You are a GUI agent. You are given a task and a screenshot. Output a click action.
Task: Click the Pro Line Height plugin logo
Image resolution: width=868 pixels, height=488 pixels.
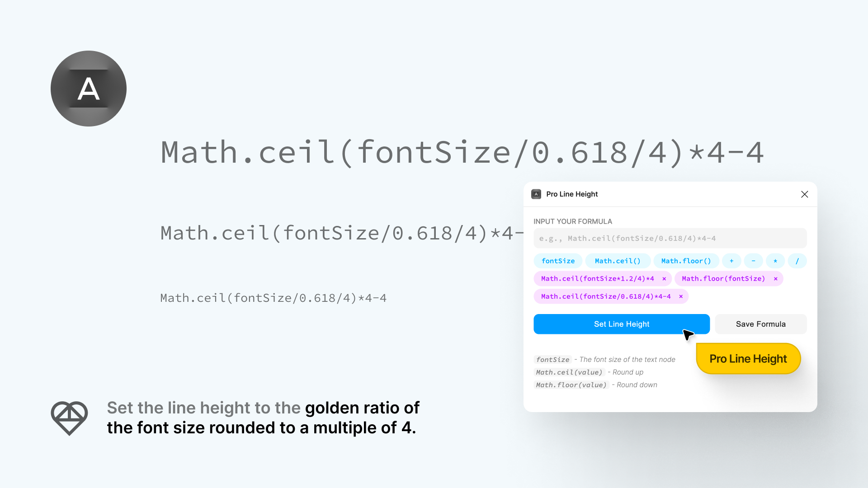(x=89, y=89)
